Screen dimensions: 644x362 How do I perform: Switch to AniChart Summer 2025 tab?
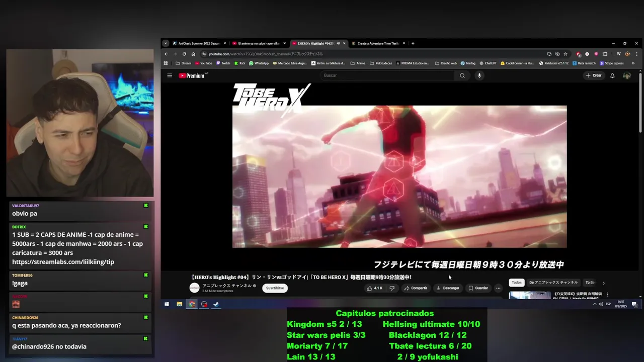(x=199, y=43)
